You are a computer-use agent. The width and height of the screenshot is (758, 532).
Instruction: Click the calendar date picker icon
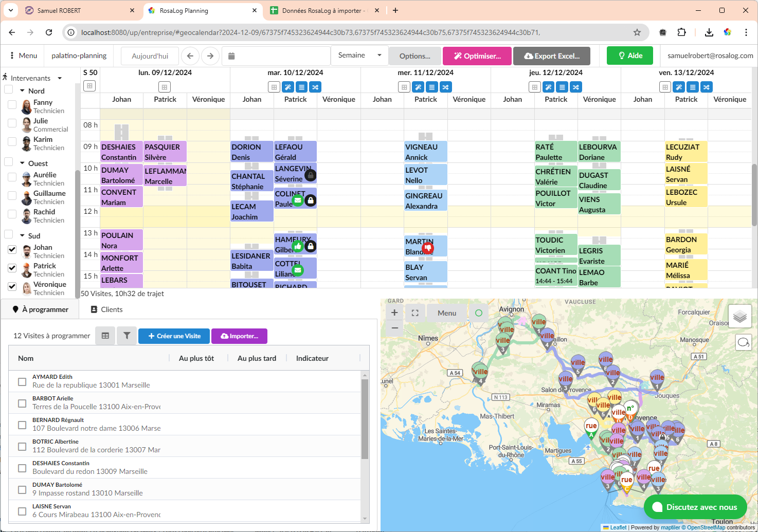[231, 56]
